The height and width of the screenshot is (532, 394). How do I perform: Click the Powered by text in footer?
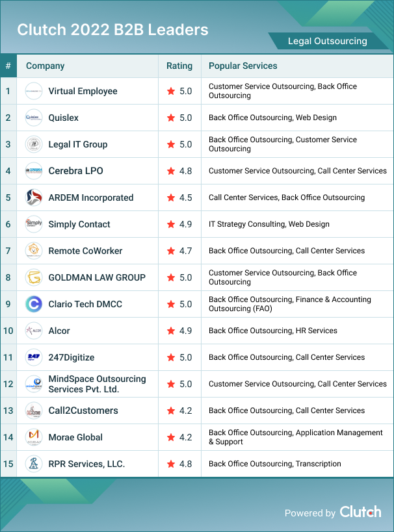click(x=309, y=513)
